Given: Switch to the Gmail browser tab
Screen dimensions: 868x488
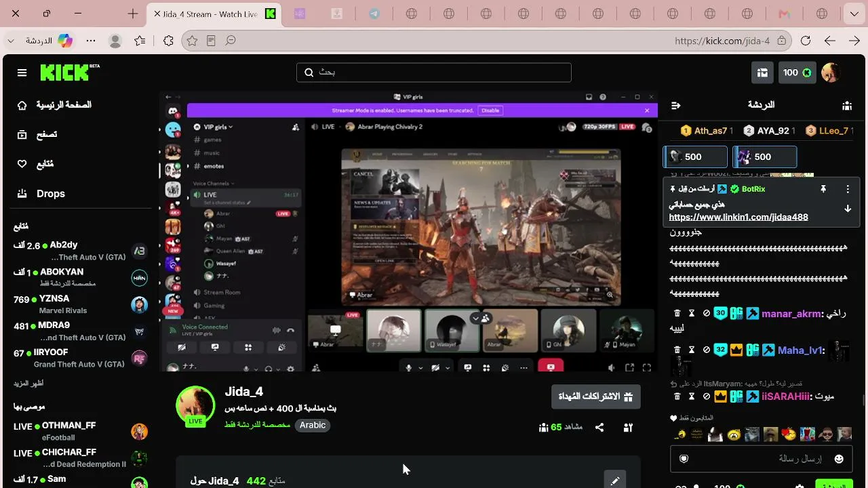Looking at the screenshot, I should point(785,14).
